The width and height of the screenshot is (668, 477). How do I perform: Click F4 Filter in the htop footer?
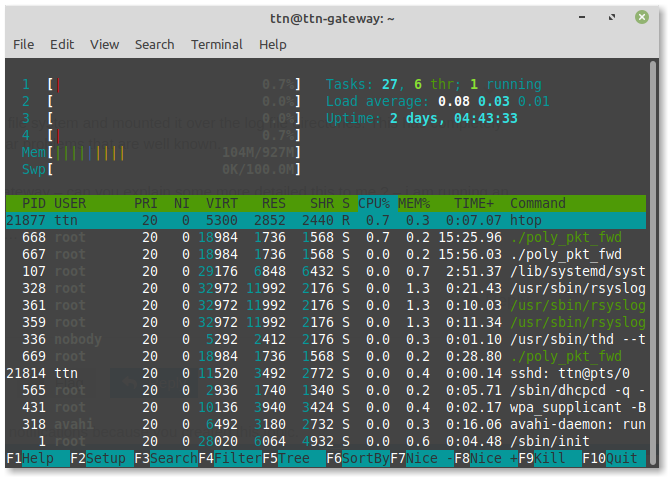point(230,458)
